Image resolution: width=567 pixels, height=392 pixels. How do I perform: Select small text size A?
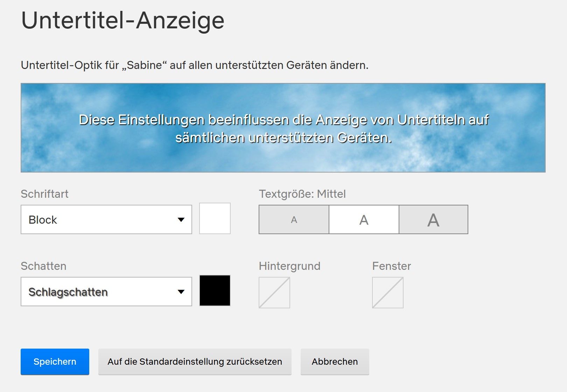[x=294, y=219]
